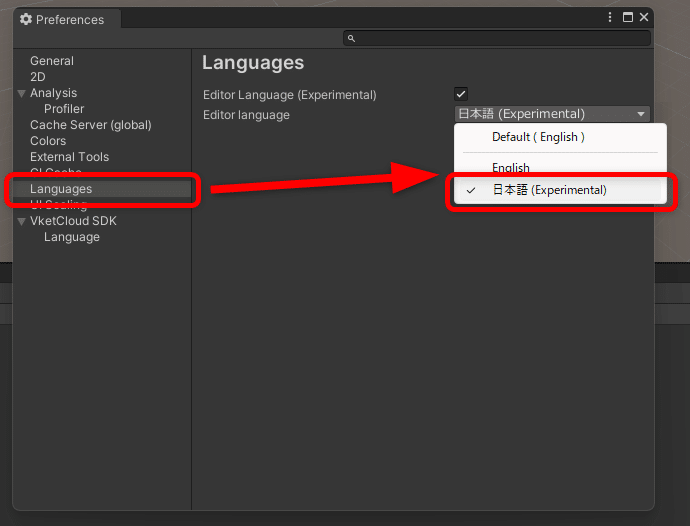Toggle Editor Language (Experimental) checkbox

point(461,94)
